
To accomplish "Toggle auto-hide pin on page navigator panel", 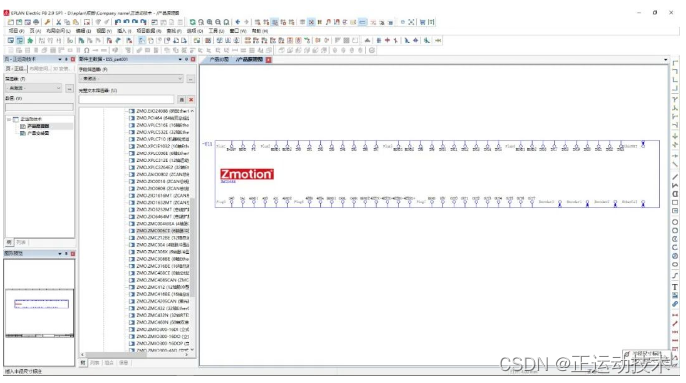I will click(x=66, y=59).
